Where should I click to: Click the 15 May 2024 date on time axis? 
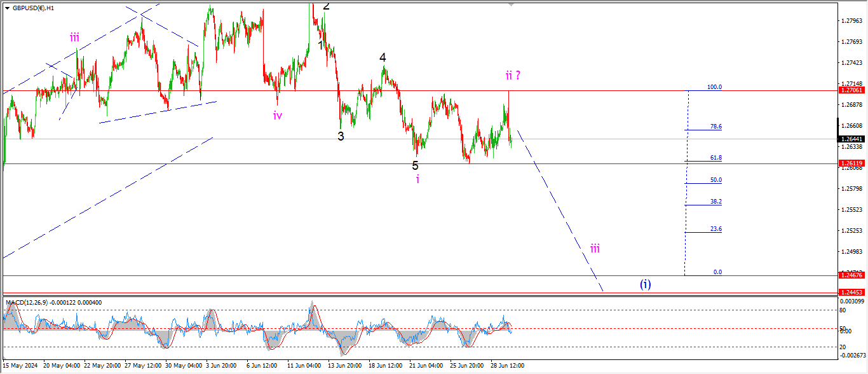pyautogui.click(x=22, y=366)
